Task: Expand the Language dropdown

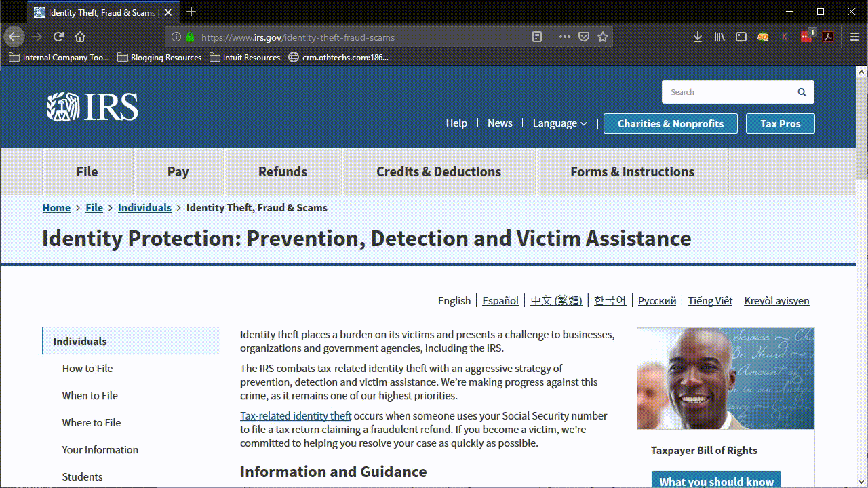Action: coord(559,123)
